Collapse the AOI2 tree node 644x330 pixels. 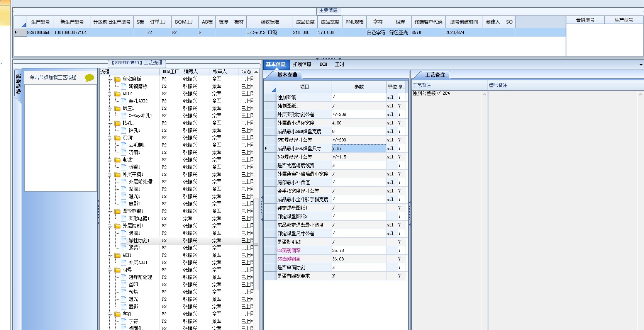click(110, 94)
